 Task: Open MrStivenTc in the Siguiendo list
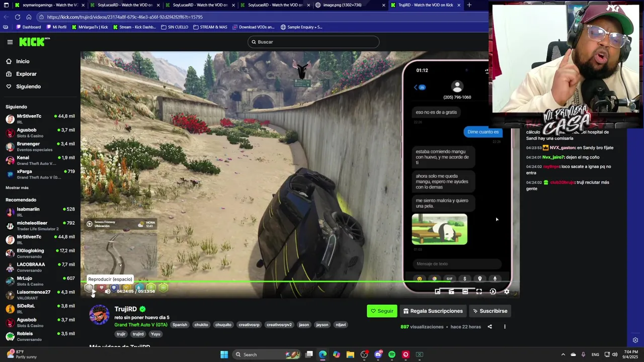[x=40, y=119]
